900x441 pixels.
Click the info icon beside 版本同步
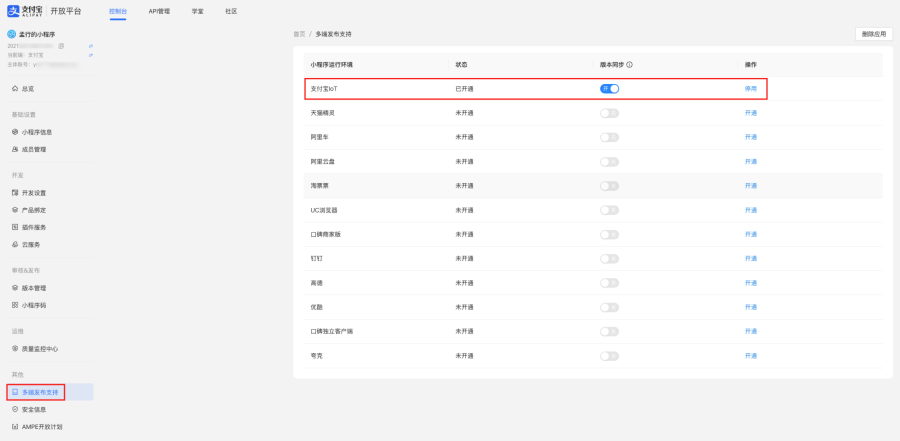click(630, 65)
